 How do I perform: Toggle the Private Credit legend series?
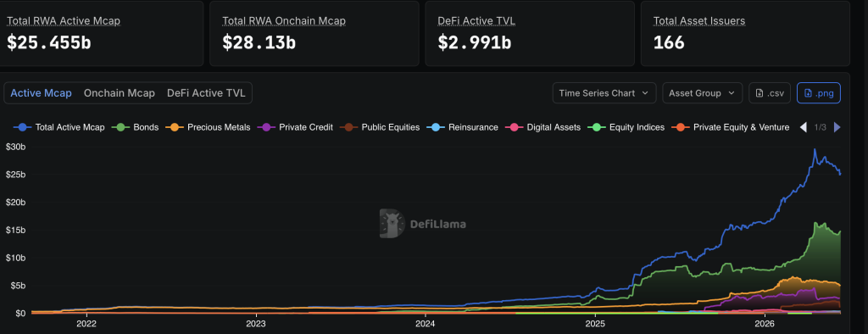pyautogui.click(x=296, y=127)
